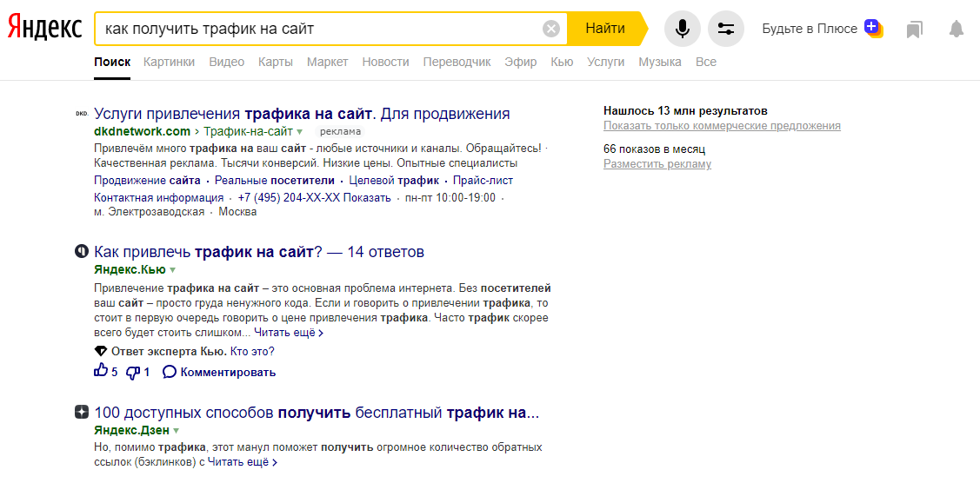
Task: Click the Yandex Zen favicon
Action: point(81,413)
